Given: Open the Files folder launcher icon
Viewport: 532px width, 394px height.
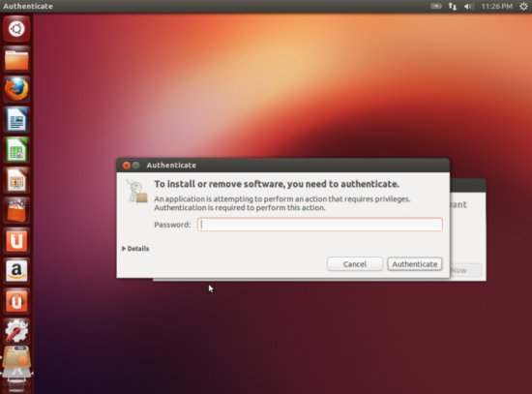Looking at the screenshot, I should (x=16, y=59).
